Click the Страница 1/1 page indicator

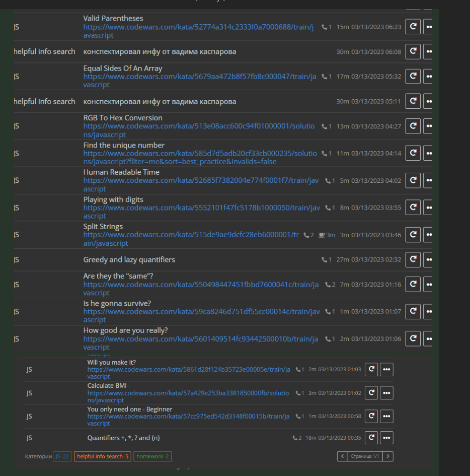point(365,456)
